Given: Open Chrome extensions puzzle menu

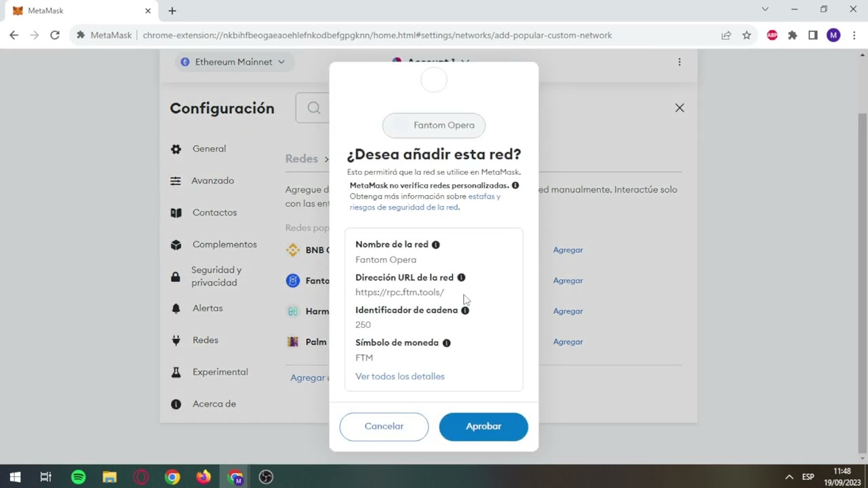Looking at the screenshot, I should click(793, 35).
